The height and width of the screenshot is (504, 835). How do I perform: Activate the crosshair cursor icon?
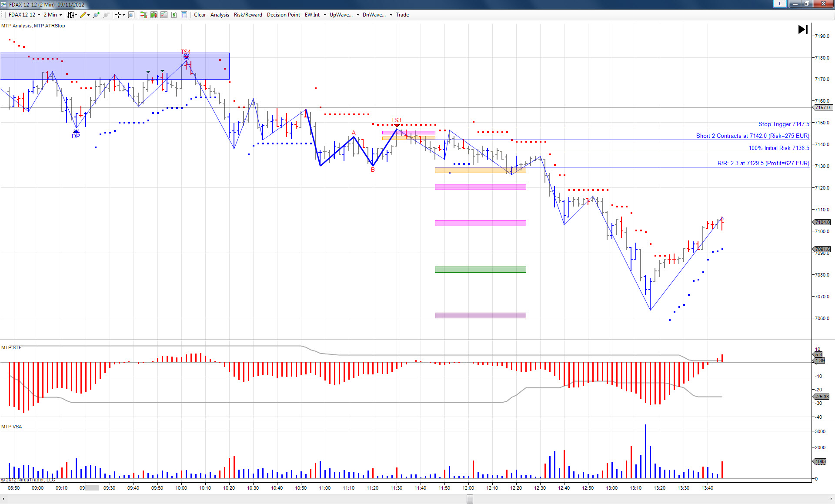(x=118, y=15)
